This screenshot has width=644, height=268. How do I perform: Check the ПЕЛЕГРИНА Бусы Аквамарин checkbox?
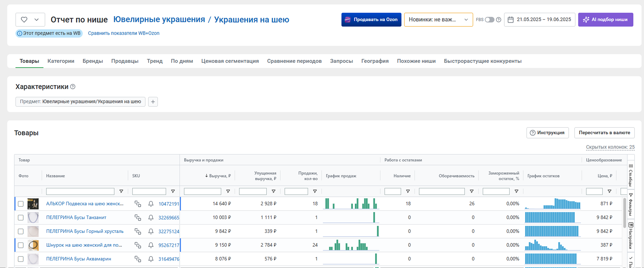[x=21, y=259]
